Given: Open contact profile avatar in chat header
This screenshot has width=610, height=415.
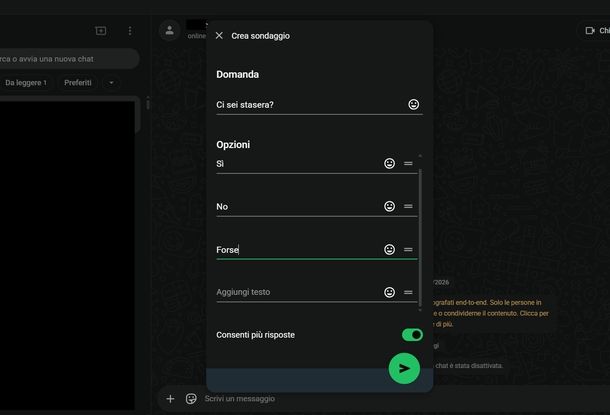Looking at the screenshot, I should pyautogui.click(x=169, y=30).
